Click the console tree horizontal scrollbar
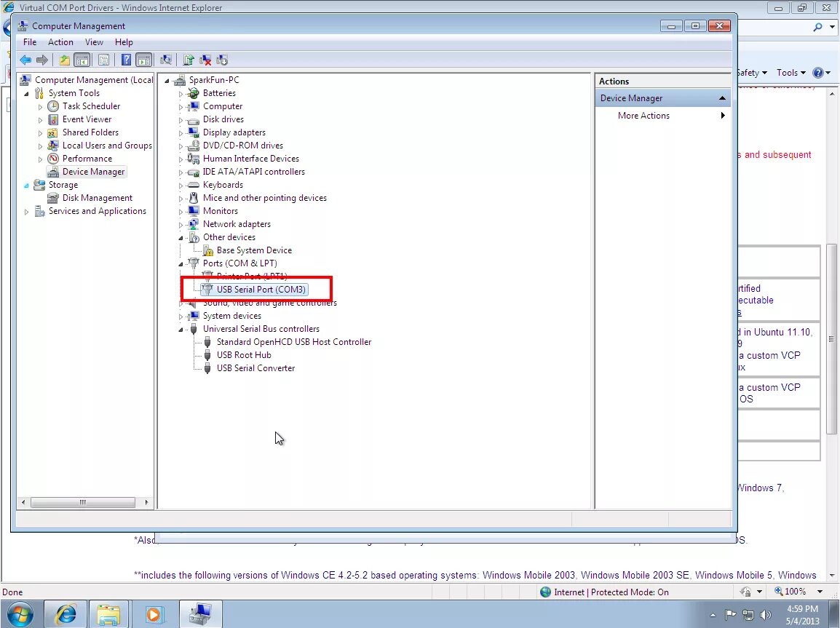The height and width of the screenshot is (628, 840). pos(83,502)
